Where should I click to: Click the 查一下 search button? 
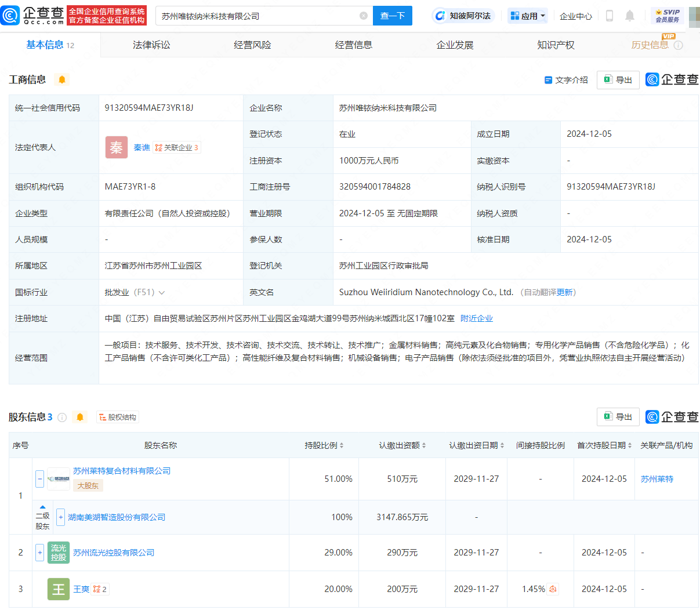(x=393, y=16)
